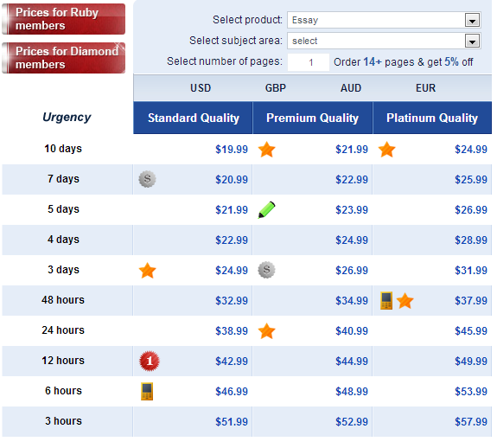Open Prices for Ruby members
Viewport: 497px width, 448px height.
(64, 19)
